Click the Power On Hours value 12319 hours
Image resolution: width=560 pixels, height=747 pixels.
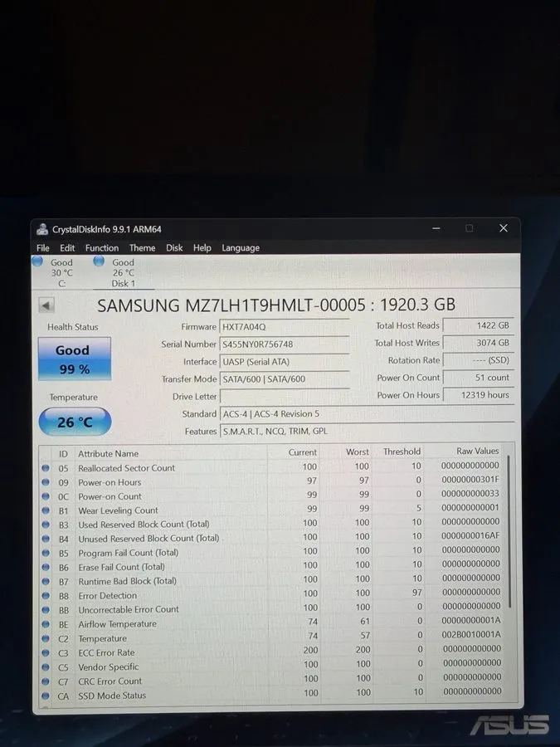click(x=478, y=395)
